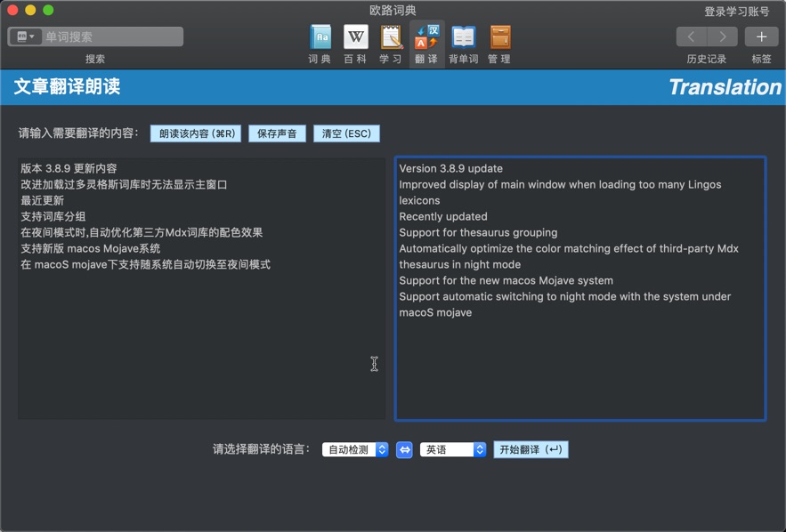Select the 学习 study icon
The width and height of the screenshot is (786, 532).
click(x=391, y=42)
